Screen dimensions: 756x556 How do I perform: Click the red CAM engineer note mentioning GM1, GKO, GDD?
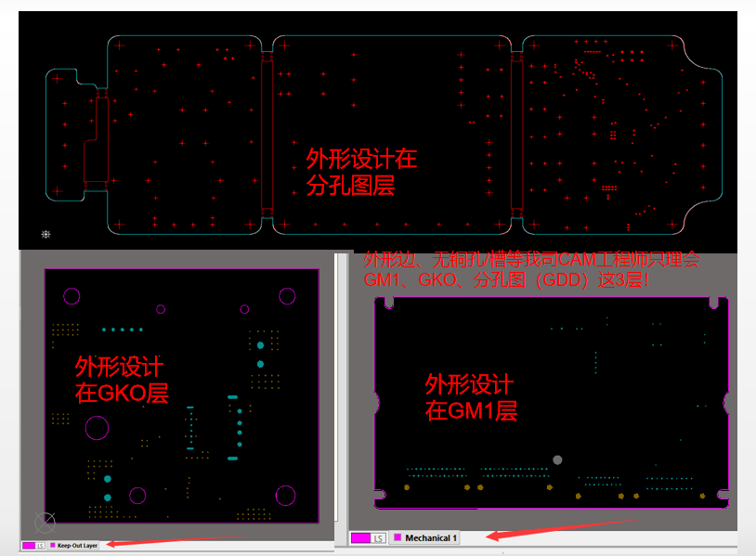point(529,270)
